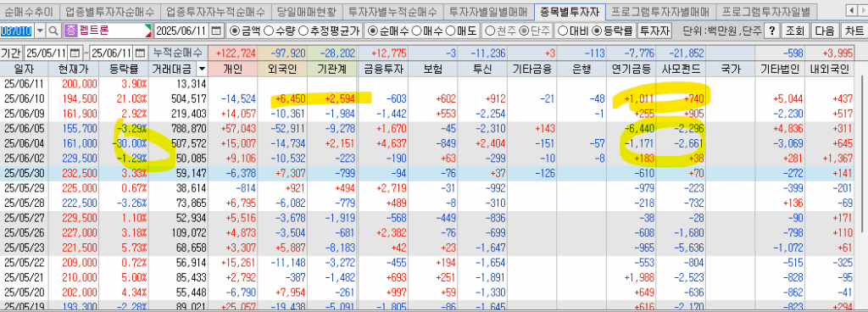Viewport: 868px width, 312px height.
Task: Click the 조회 query button
Action: point(795,31)
